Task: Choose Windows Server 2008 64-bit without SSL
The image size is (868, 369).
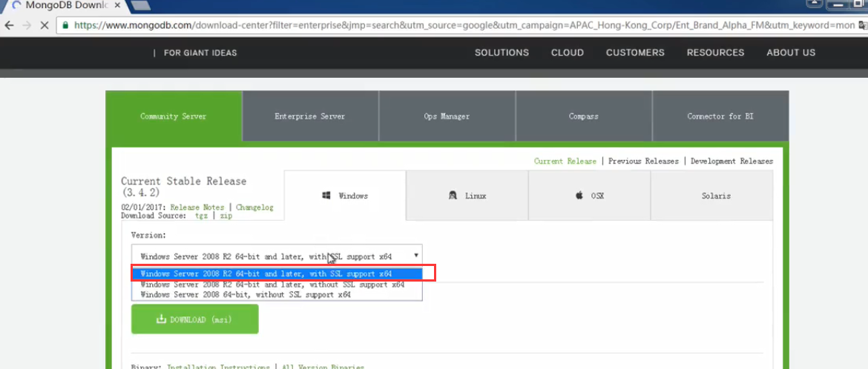Action: click(277, 295)
